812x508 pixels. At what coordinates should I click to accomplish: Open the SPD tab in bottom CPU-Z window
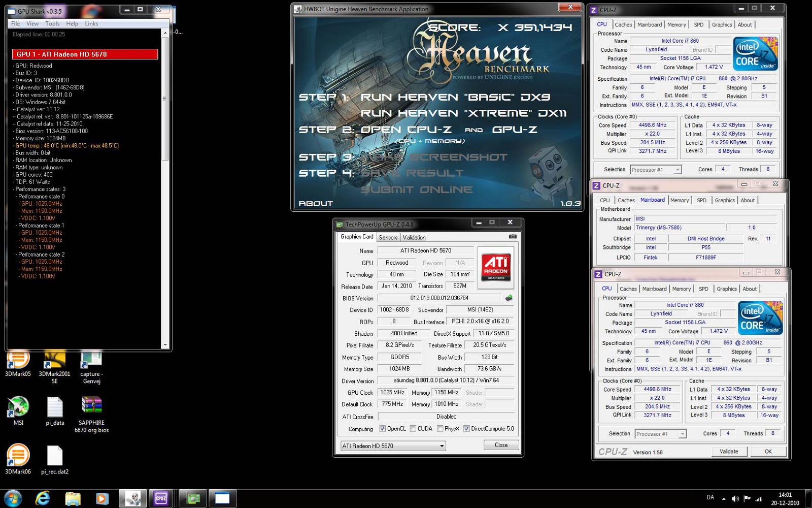[703, 289]
